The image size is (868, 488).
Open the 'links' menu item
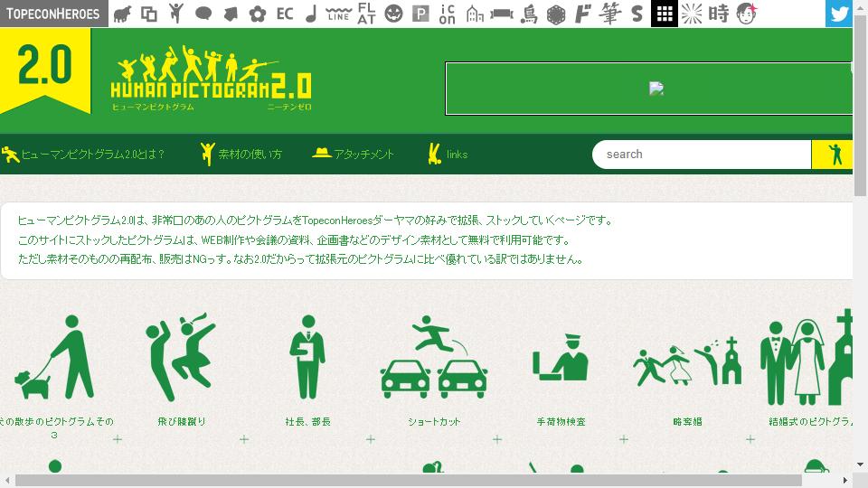448,154
